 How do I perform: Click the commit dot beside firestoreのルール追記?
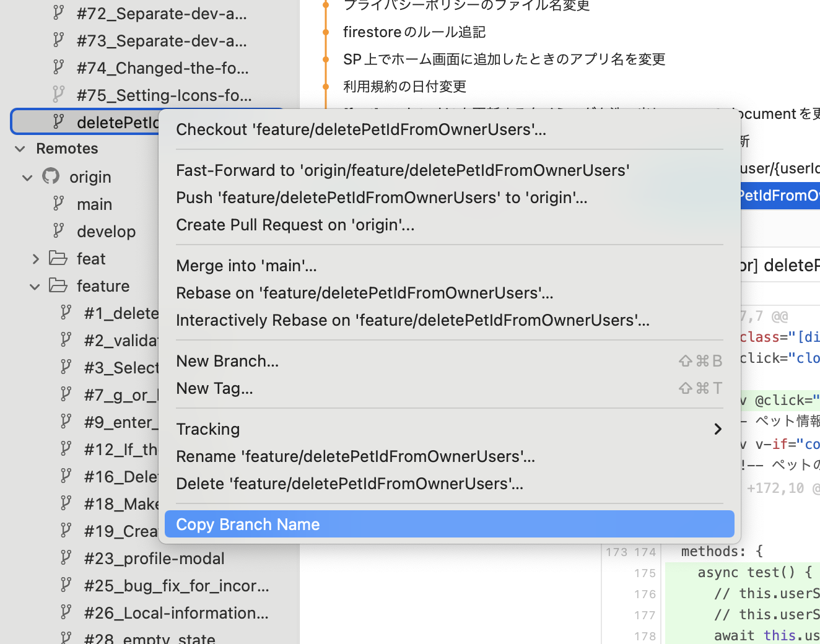point(325,32)
